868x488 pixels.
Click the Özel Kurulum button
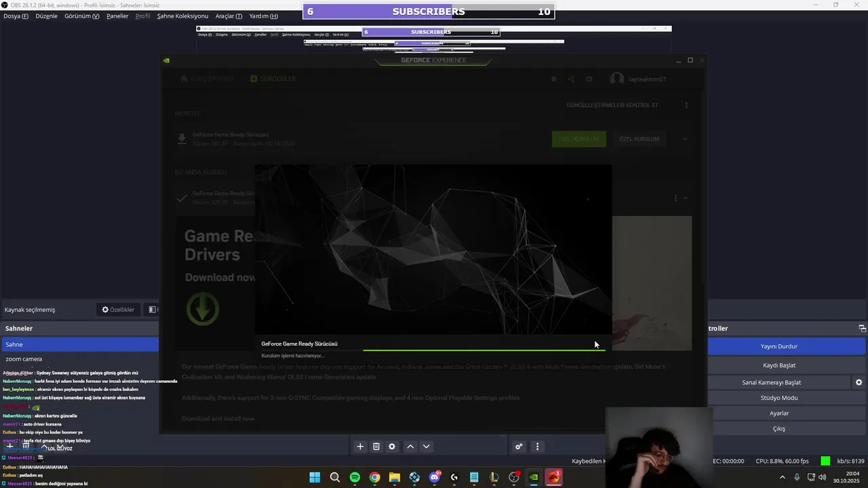click(639, 139)
